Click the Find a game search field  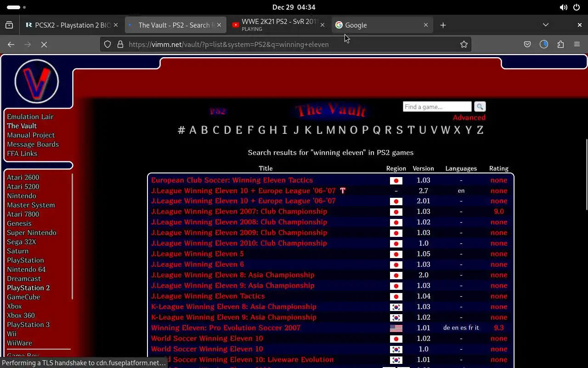point(437,107)
